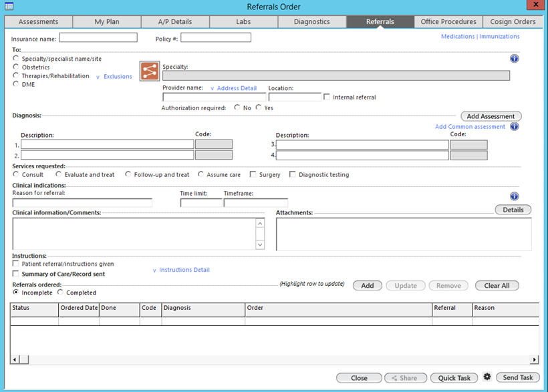Open the Immunizations link
The image size is (548, 392).
pyautogui.click(x=499, y=36)
